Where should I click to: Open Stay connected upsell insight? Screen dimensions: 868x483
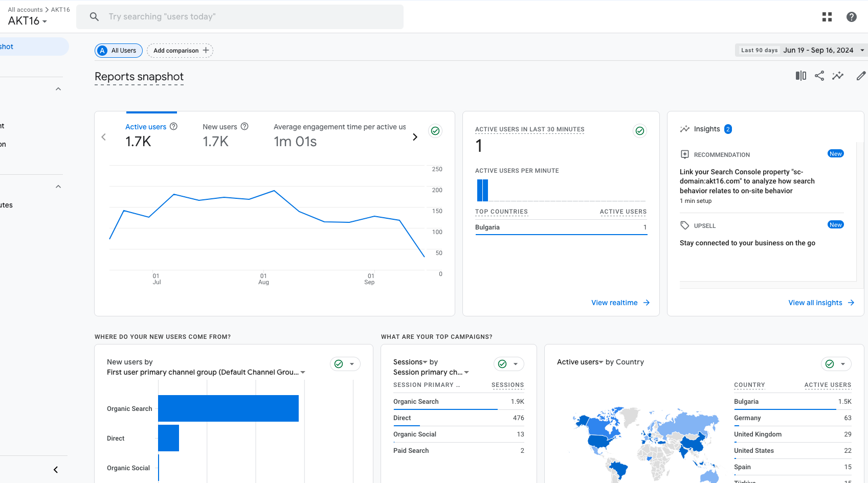[x=747, y=243]
